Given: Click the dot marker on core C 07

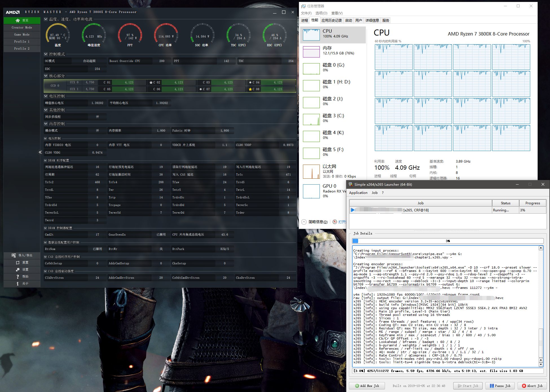Looking at the screenshot, I should click(x=201, y=89).
